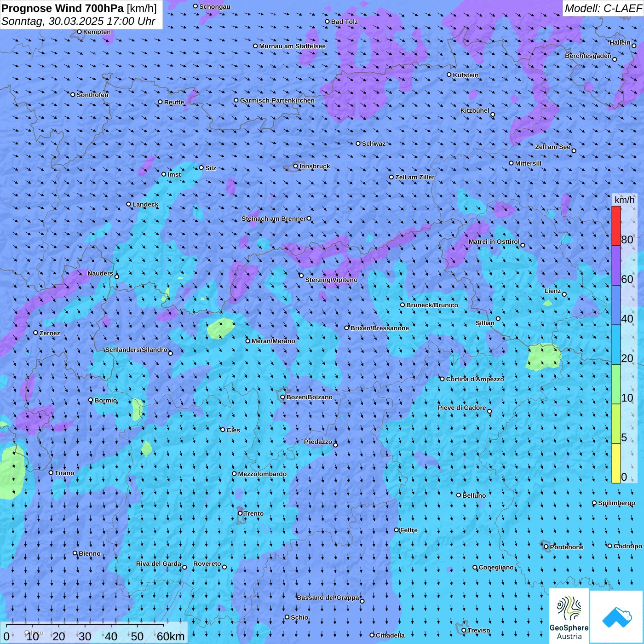Click the 'Belluno' label
The height and width of the screenshot is (644, 644).
(x=474, y=495)
